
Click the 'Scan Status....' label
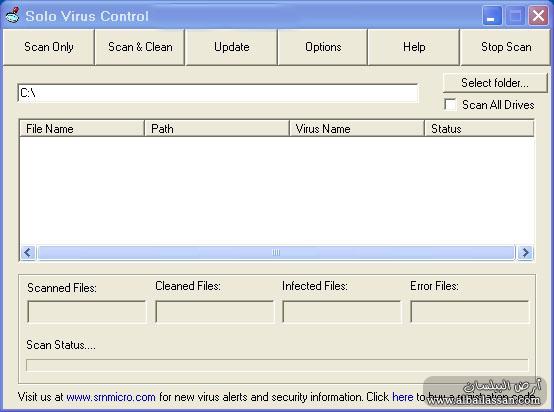61,345
